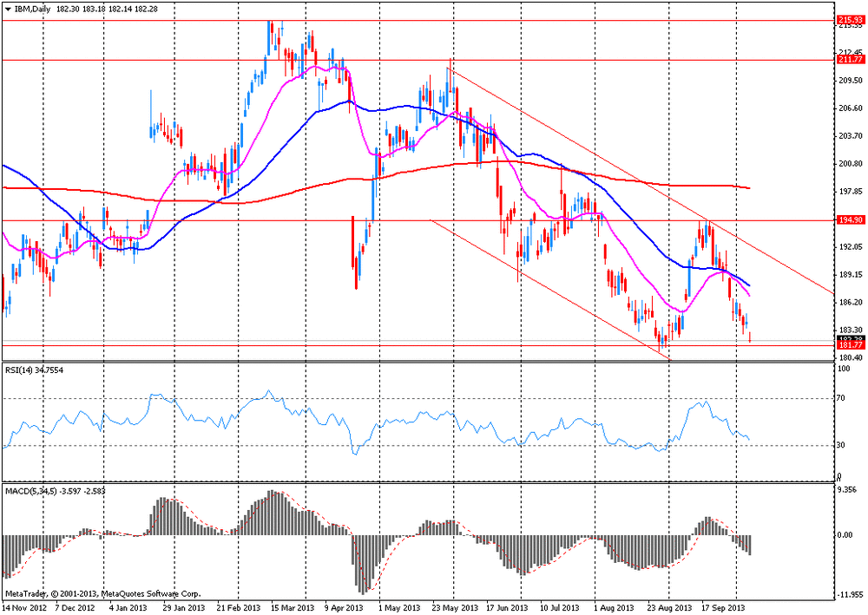Click the 21 Feb 2013 date label

click(x=238, y=608)
